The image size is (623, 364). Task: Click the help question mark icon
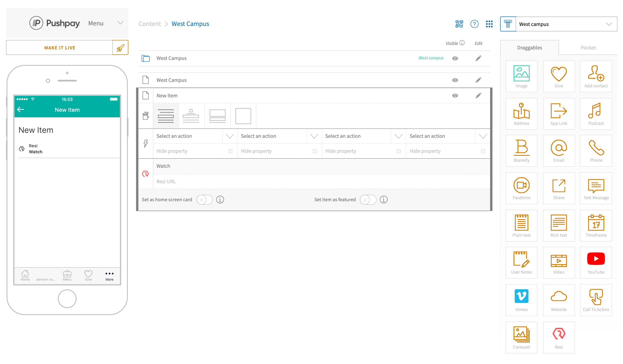[474, 24]
